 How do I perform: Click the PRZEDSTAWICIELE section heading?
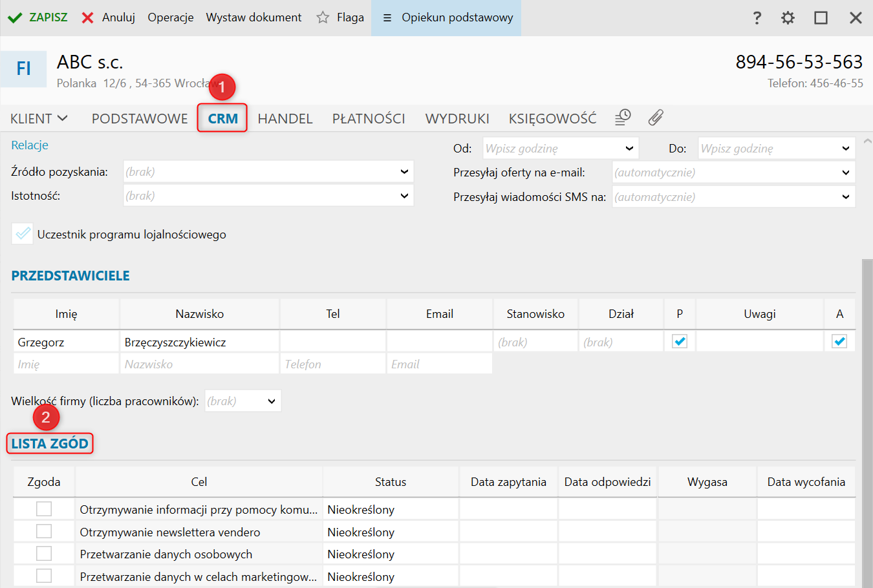point(70,276)
